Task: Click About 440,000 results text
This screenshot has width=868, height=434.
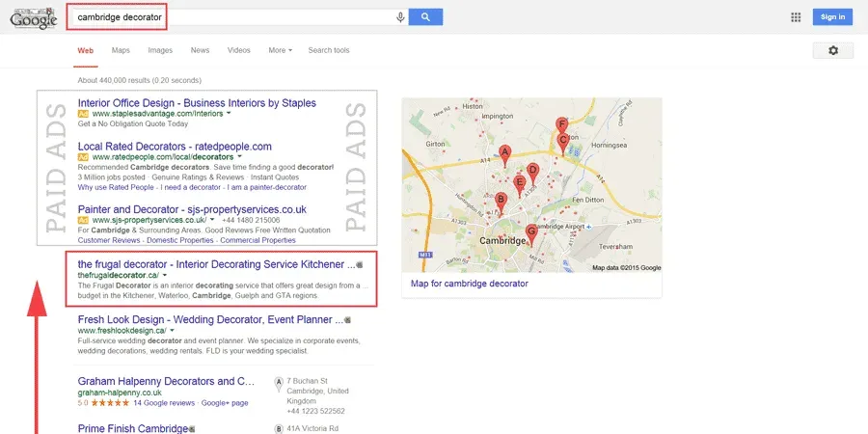Action: point(140,80)
